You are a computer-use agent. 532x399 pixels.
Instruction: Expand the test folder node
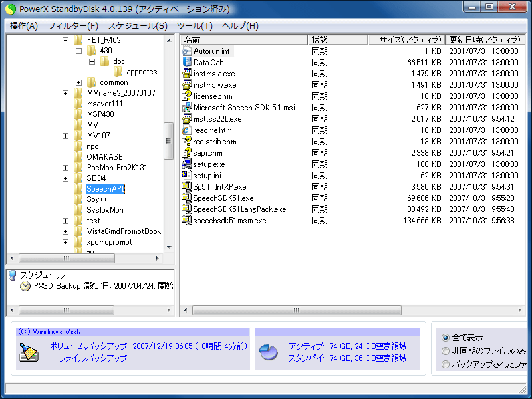coord(65,221)
